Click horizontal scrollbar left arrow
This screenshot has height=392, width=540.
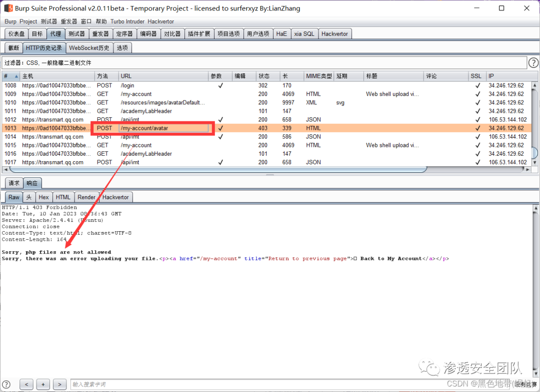tap(5, 169)
